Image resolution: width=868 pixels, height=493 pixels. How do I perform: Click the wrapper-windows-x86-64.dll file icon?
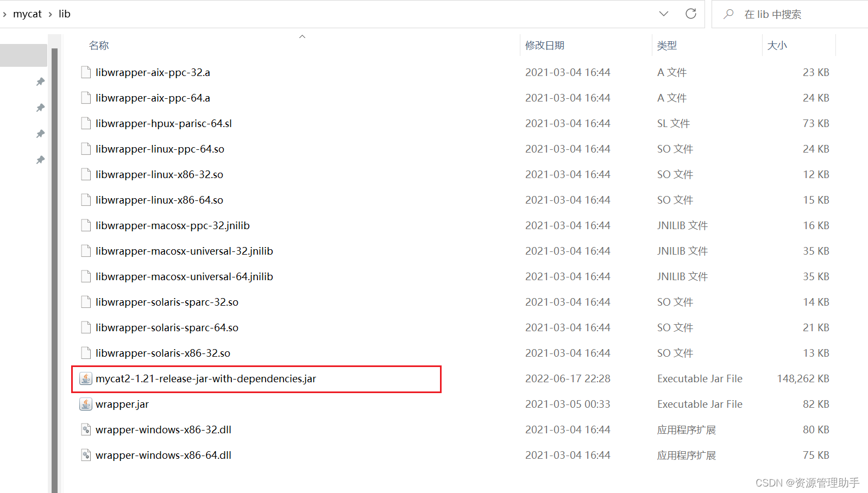click(86, 455)
